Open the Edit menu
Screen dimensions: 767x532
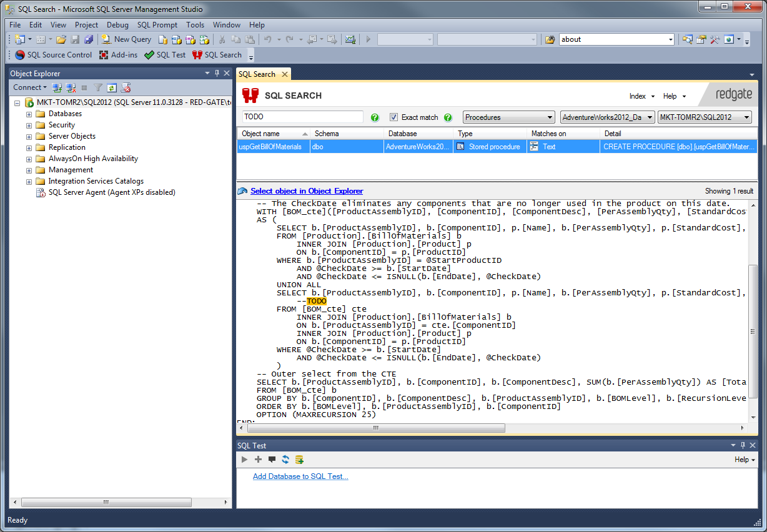[36, 25]
